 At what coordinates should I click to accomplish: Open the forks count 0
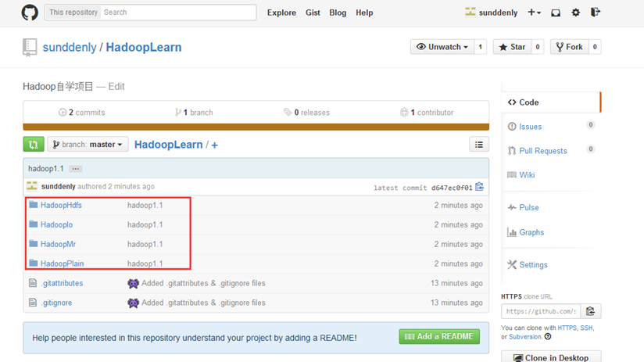pos(595,47)
